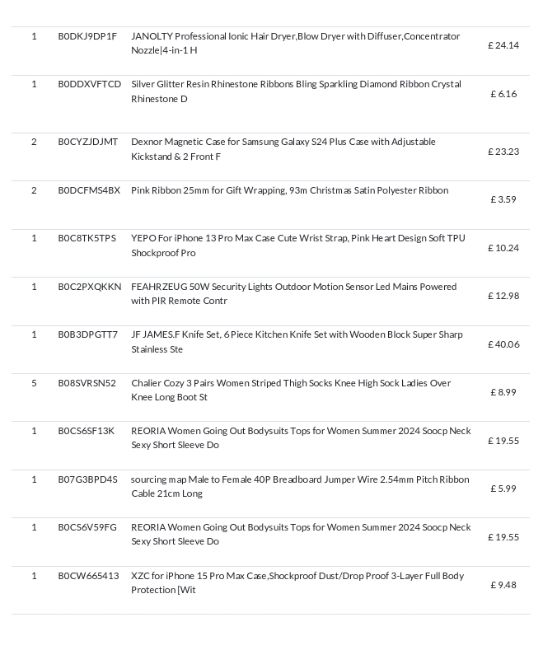
Task: Click the £ 23.23 price
Action: click(x=503, y=152)
